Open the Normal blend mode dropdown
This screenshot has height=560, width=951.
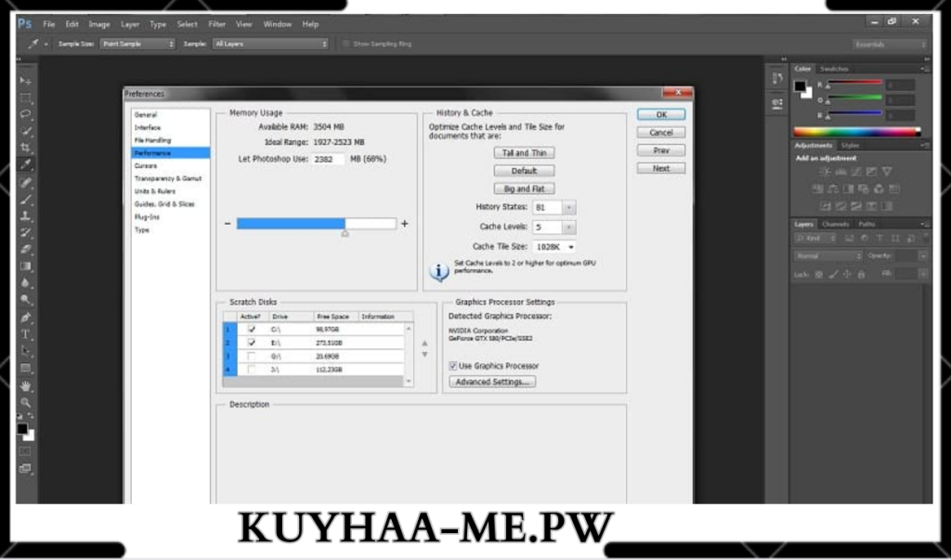pos(828,256)
